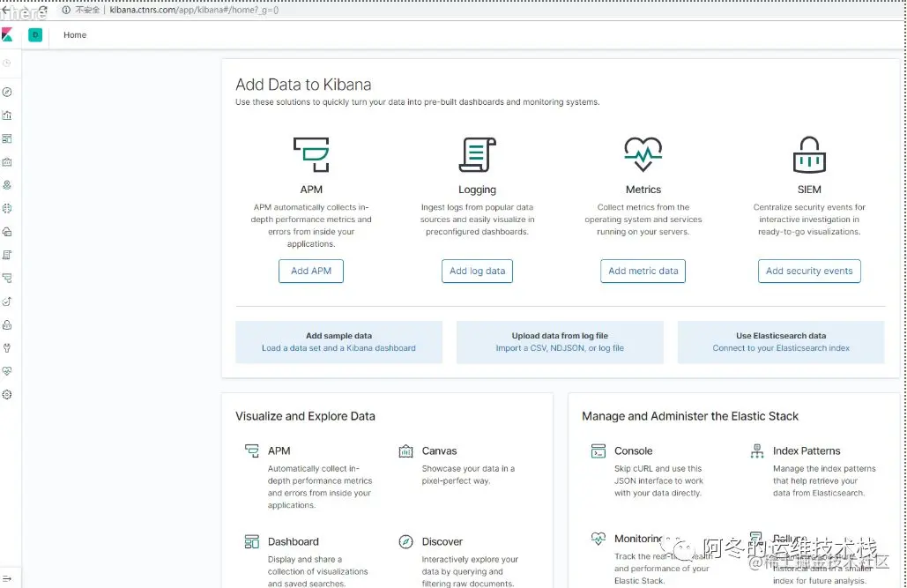Click the Logging title under Add Data
Screen dimensions: 907x588
click(x=477, y=190)
